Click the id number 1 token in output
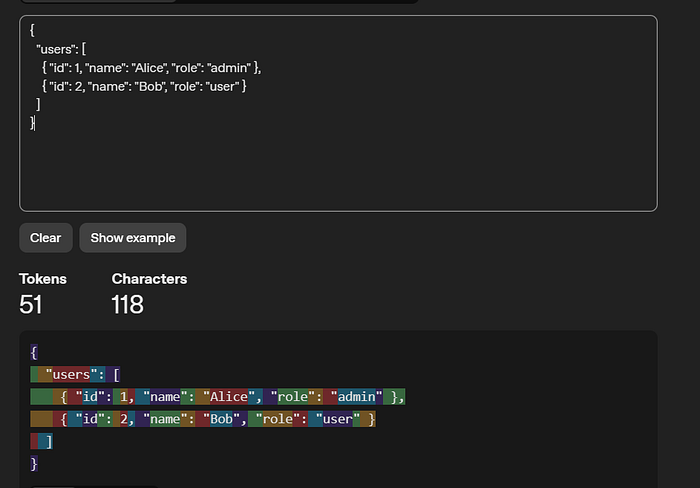The height and width of the screenshot is (488, 700). (x=124, y=397)
